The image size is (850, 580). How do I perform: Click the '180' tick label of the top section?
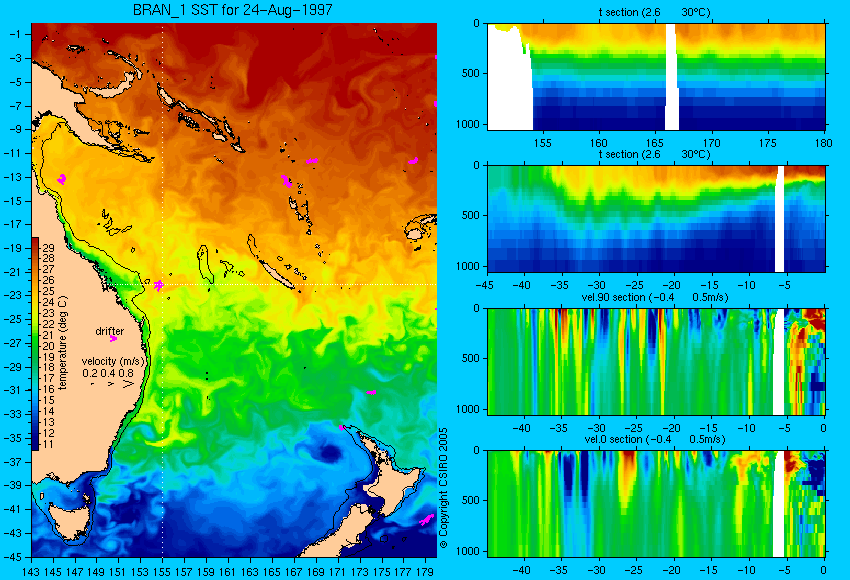tap(823, 143)
